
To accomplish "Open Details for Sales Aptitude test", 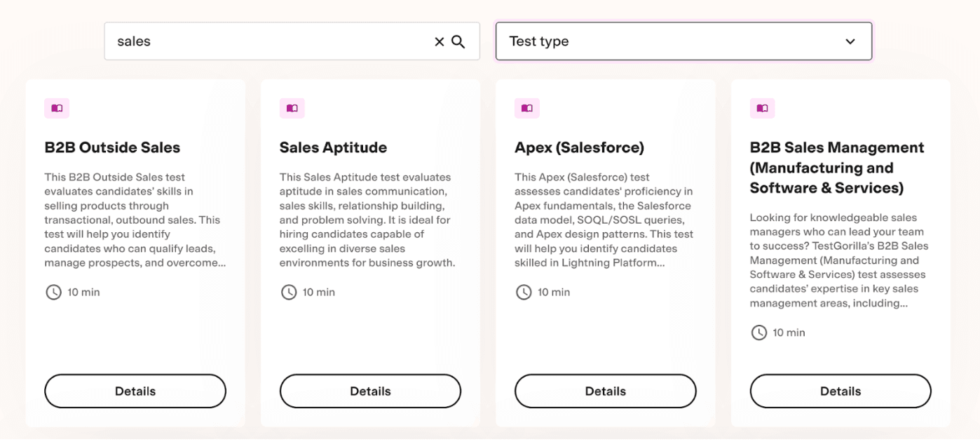I will click(370, 391).
